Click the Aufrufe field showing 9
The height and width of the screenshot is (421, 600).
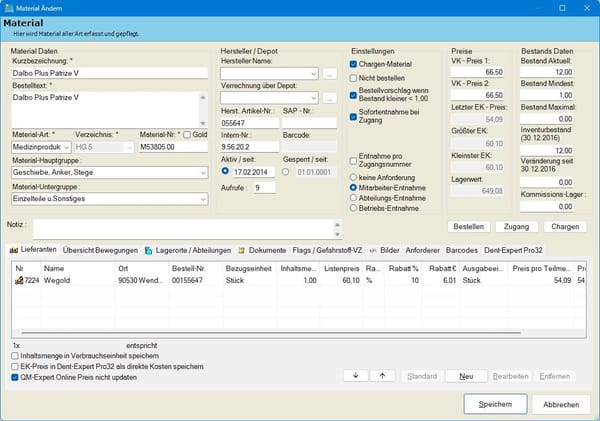[x=265, y=188]
